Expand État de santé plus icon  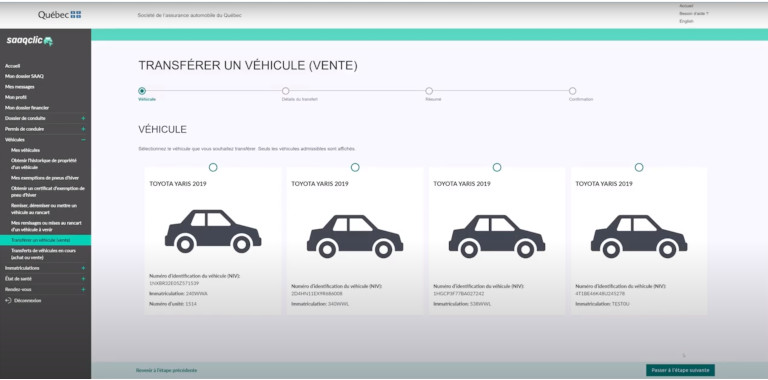83,279
